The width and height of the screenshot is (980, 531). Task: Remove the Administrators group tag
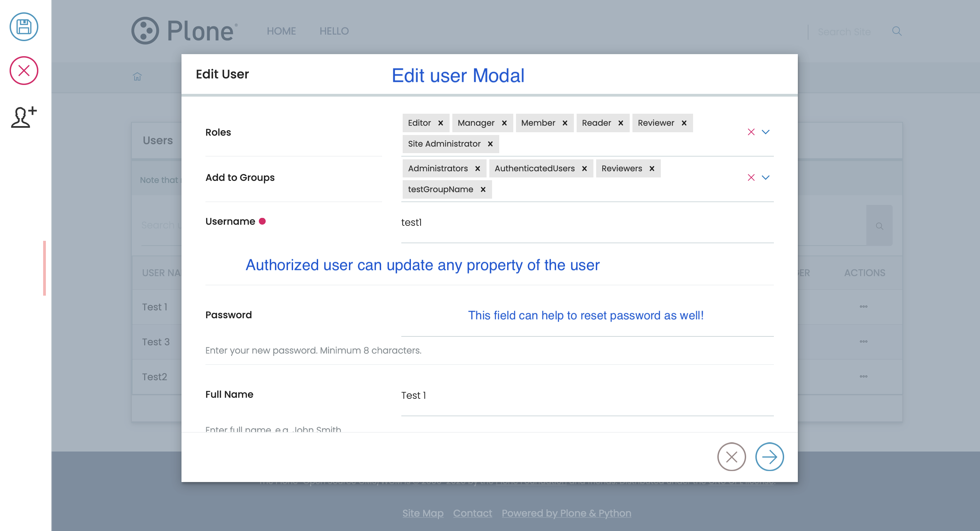click(x=477, y=169)
